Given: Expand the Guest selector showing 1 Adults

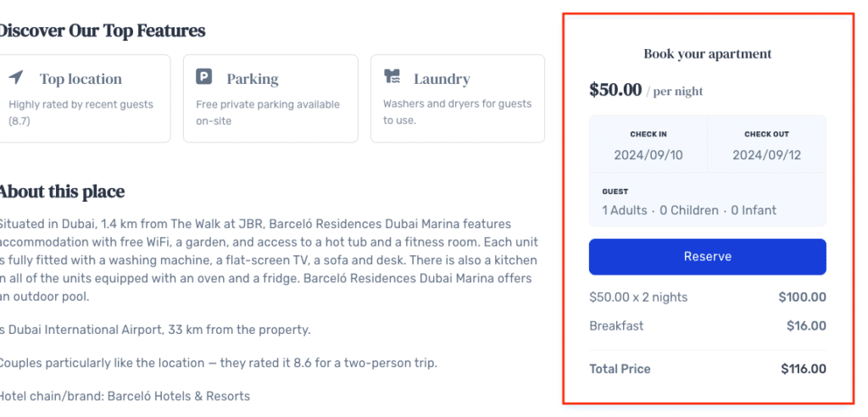Looking at the screenshot, I should (708, 200).
